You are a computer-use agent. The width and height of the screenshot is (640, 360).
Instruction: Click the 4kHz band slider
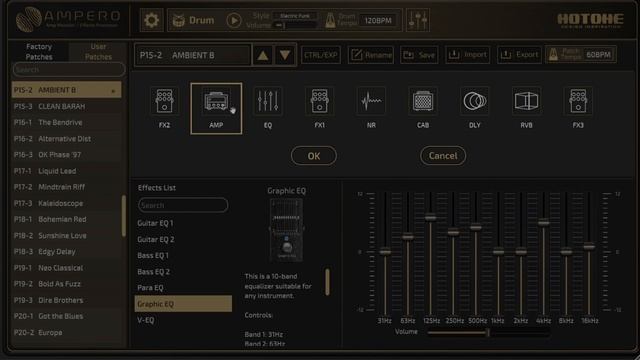pyautogui.click(x=544, y=223)
